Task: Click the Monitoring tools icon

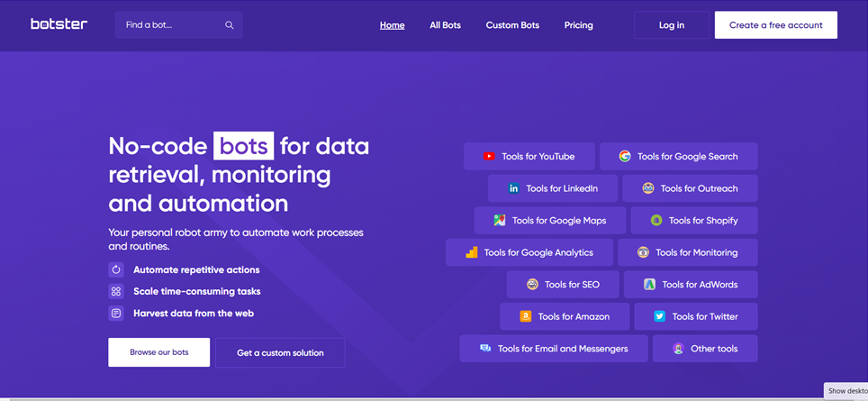Action: [643, 252]
